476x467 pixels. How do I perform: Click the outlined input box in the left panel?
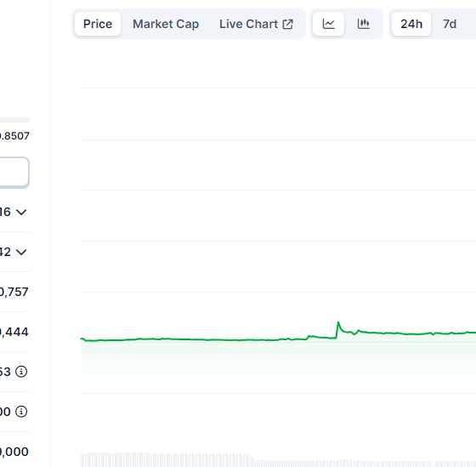(14, 172)
